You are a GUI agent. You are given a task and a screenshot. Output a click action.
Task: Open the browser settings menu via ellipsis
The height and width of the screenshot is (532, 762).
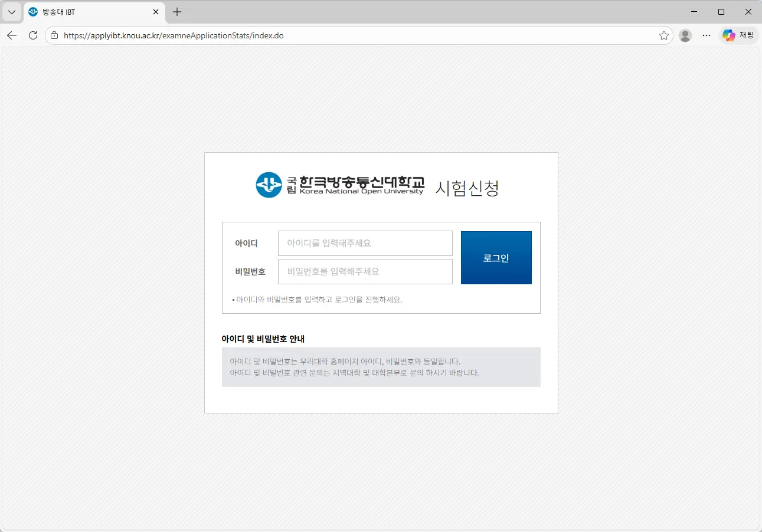tap(706, 35)
